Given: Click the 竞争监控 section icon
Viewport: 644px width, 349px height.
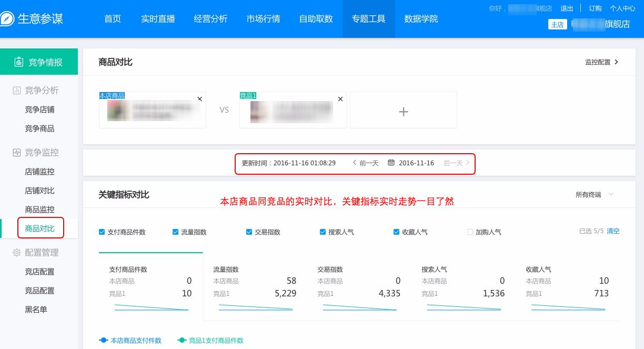Looking at the screenshot, I should (x=17, y=152).
